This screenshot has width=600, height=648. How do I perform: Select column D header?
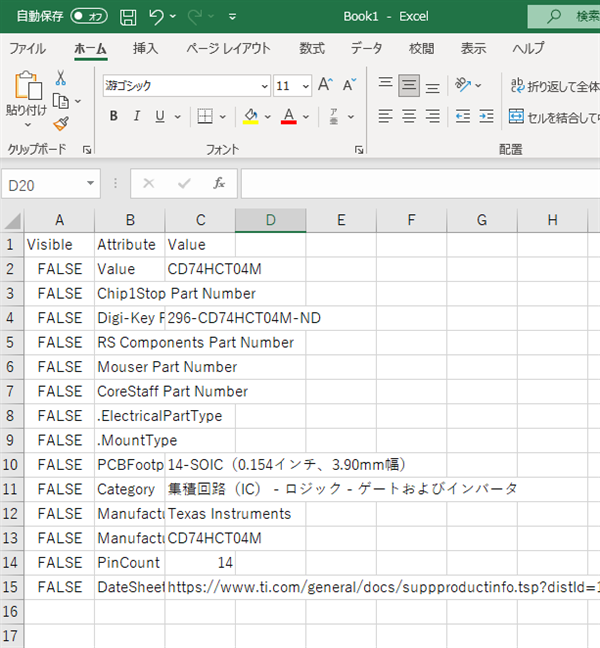(x=271, y=220)
